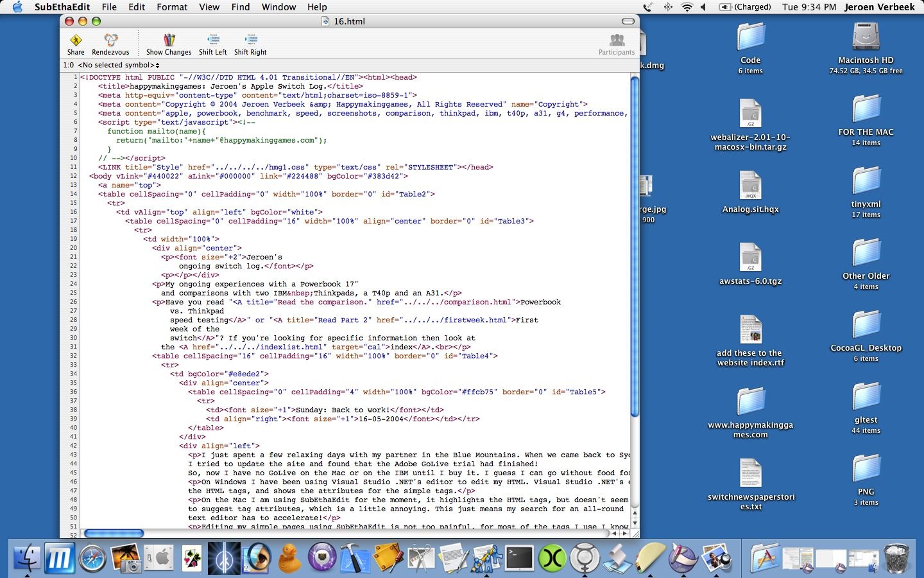The height and width of the screenshot is (578, 924).
Task: Select the awstats-6.0.tgz file
Action: 750,258
